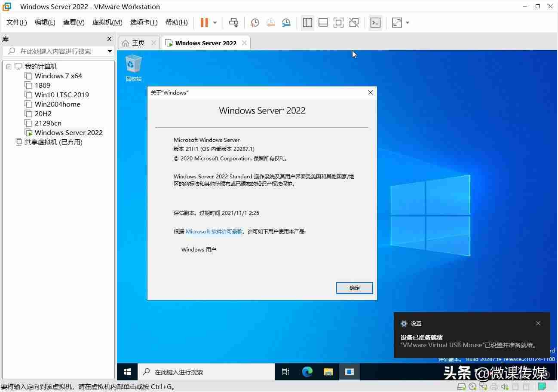This screenshot has height=392, width=558.
Task: Select the 1809 virtual machine
Action: (43, 86)
